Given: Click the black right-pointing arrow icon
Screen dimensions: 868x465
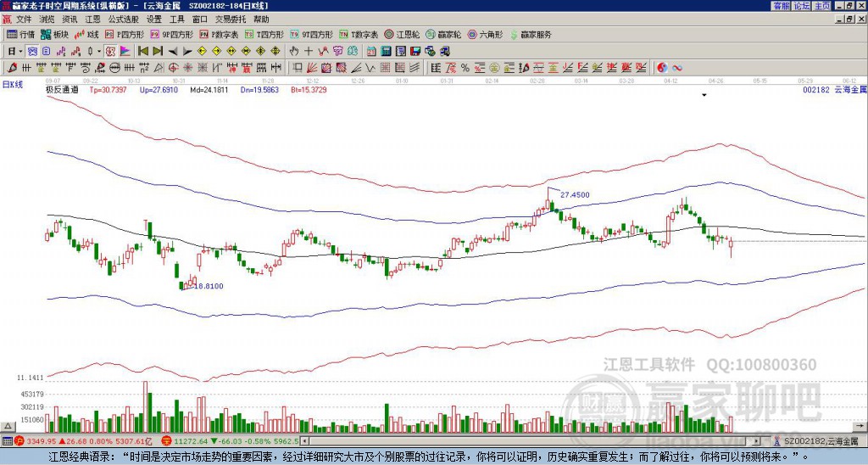Looking at the screenshot, I should pos(187,52).
